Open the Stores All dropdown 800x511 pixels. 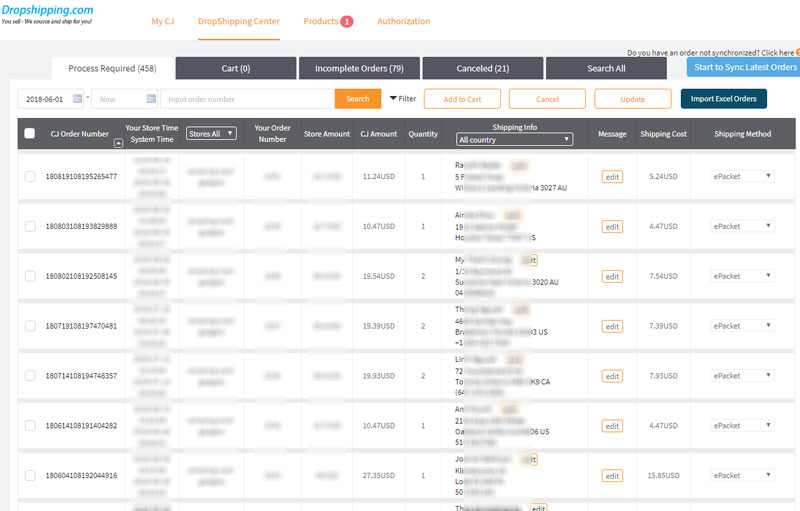click(x=211, y=133)
